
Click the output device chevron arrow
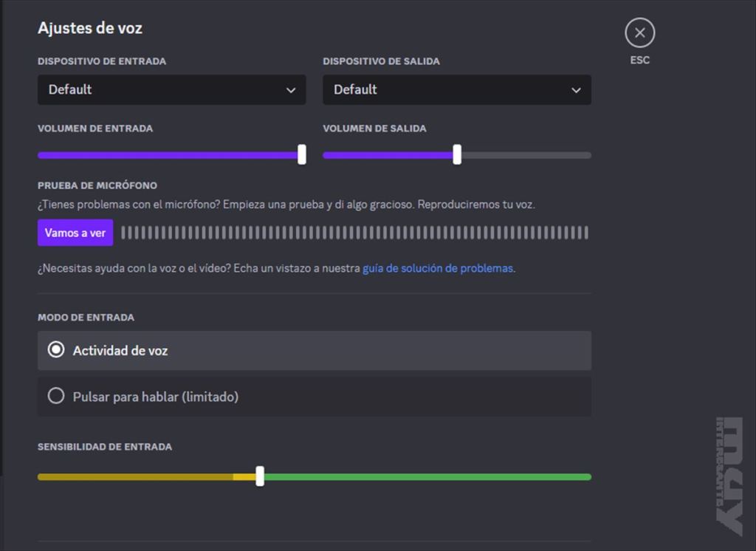[x=576, y=90]
